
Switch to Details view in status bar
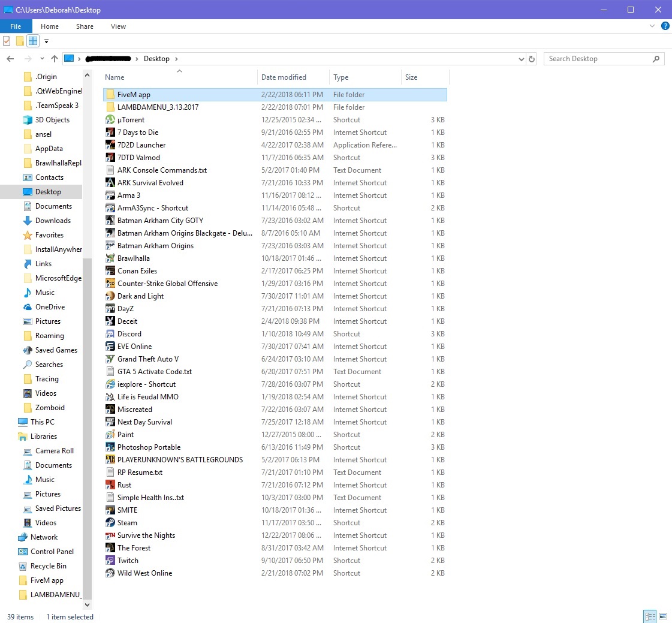tap(650, 616)
